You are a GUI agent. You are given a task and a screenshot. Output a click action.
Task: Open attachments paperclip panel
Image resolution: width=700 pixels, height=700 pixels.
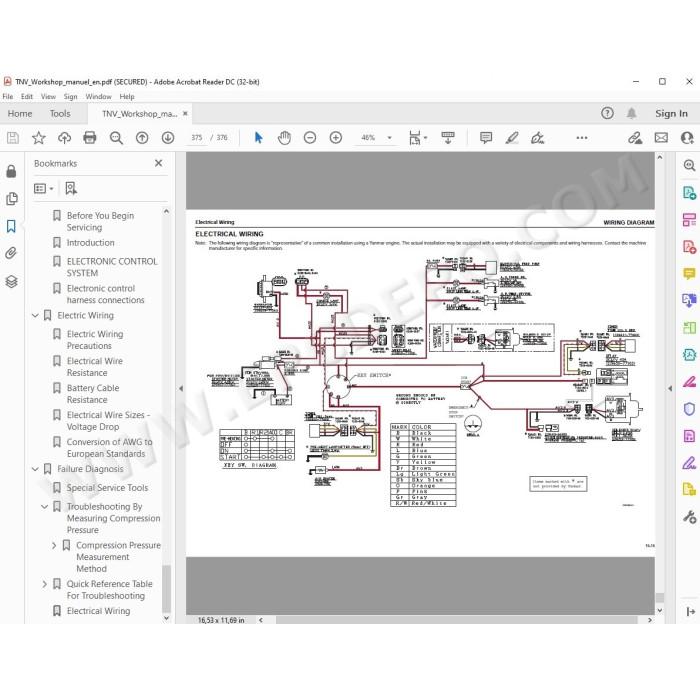point(12,254)
